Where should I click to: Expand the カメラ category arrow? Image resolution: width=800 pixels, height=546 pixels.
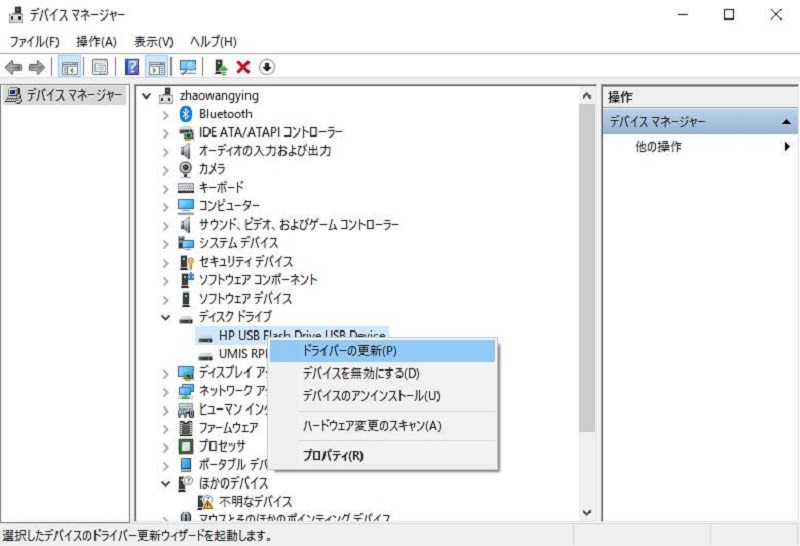click(x=165, y=170)
